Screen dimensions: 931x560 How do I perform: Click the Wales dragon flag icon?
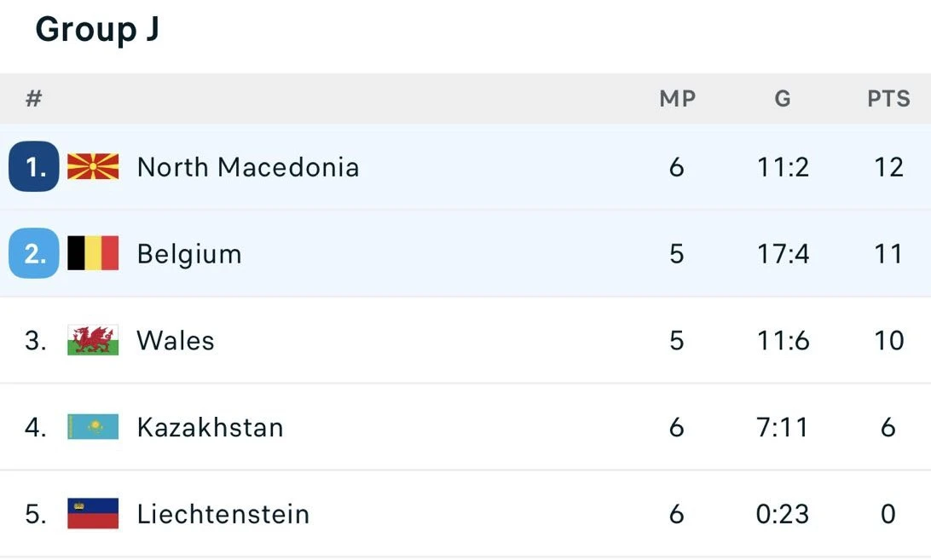93,340
